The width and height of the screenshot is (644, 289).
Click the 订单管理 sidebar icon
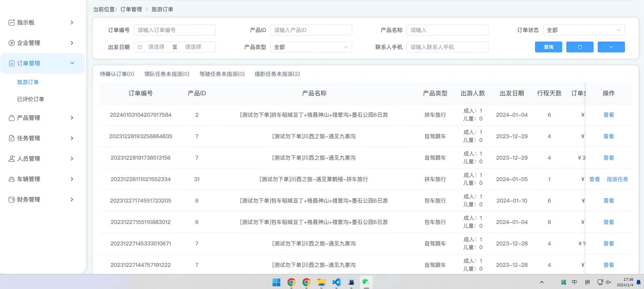12,63
